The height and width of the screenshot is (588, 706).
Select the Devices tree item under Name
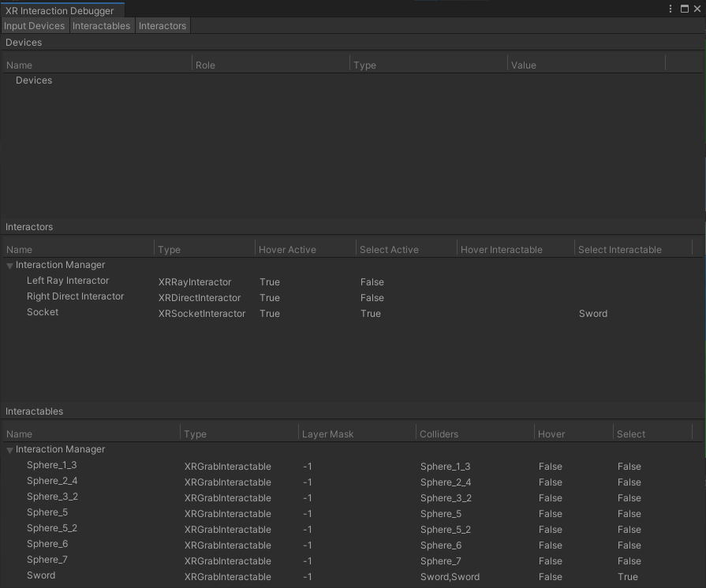point(34,80)
